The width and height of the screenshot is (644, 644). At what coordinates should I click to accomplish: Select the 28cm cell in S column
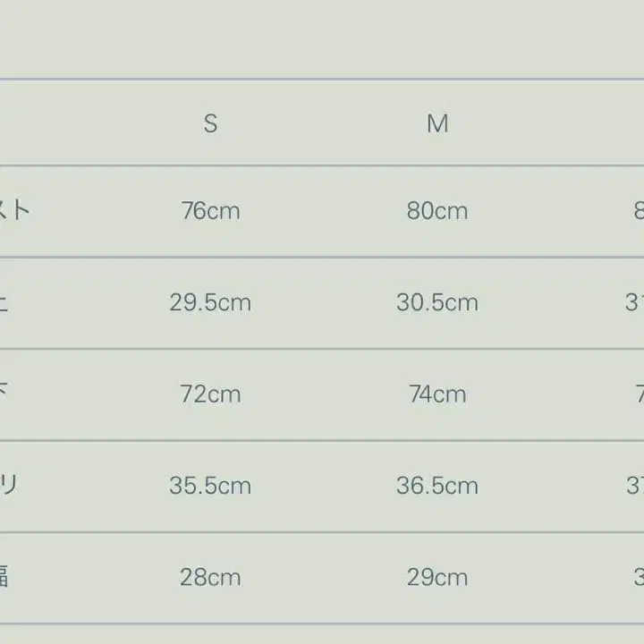pyautogui.click(x=210, y=577)
